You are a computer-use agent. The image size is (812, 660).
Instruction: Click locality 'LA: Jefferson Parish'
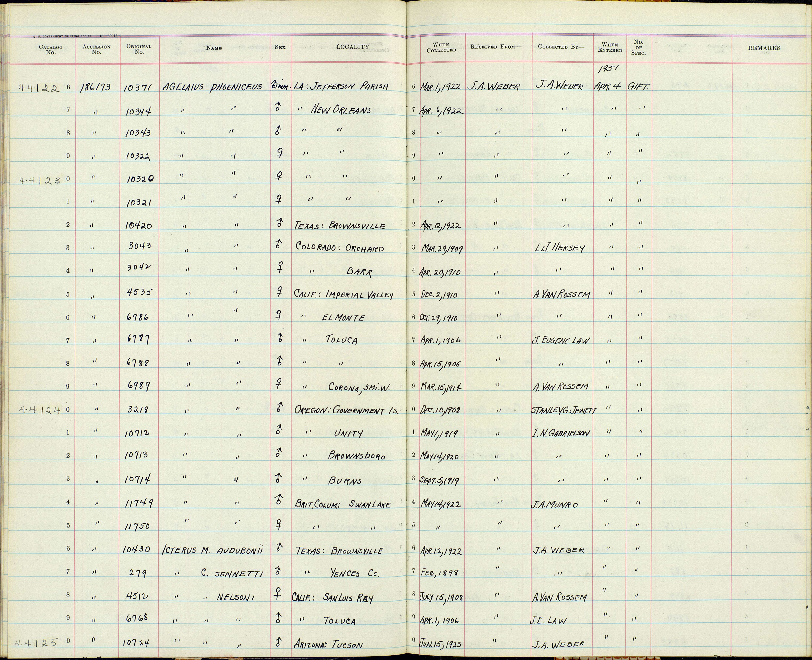tap(341, 87)
